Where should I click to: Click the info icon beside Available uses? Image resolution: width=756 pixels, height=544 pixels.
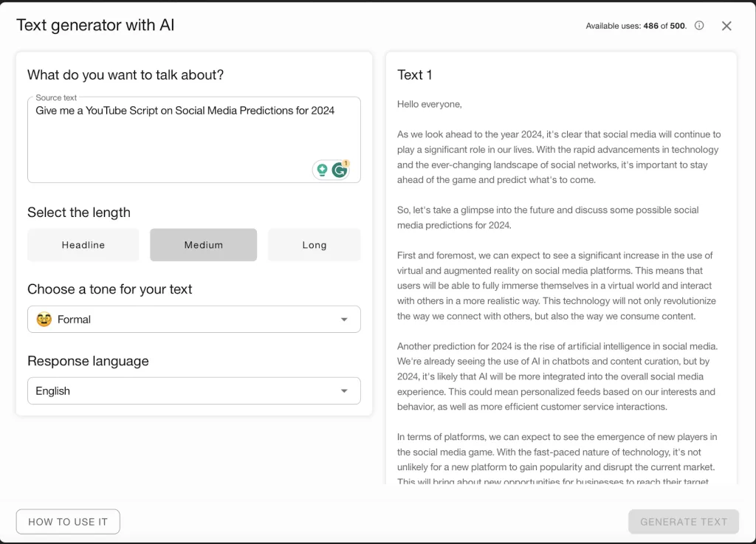[x=699, y=26]
